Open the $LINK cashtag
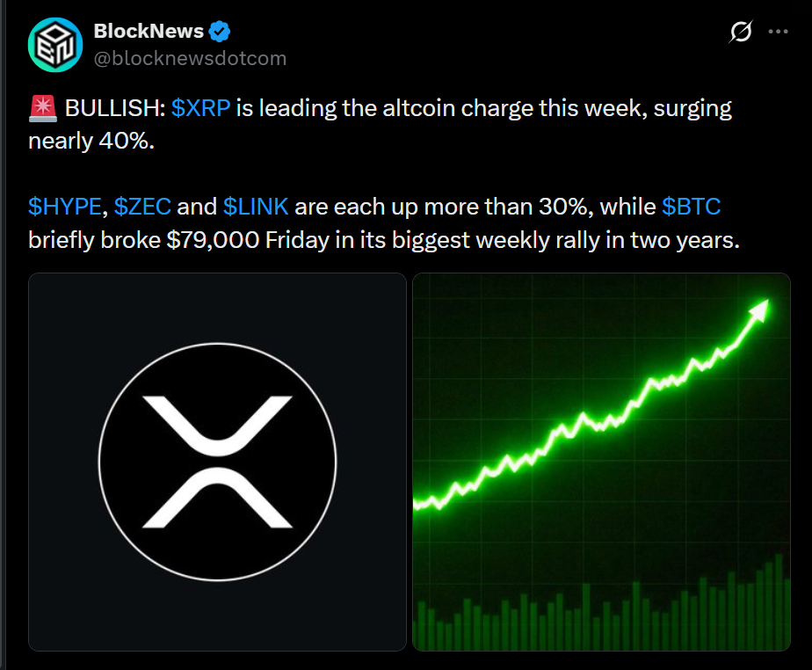 (256, 207)
